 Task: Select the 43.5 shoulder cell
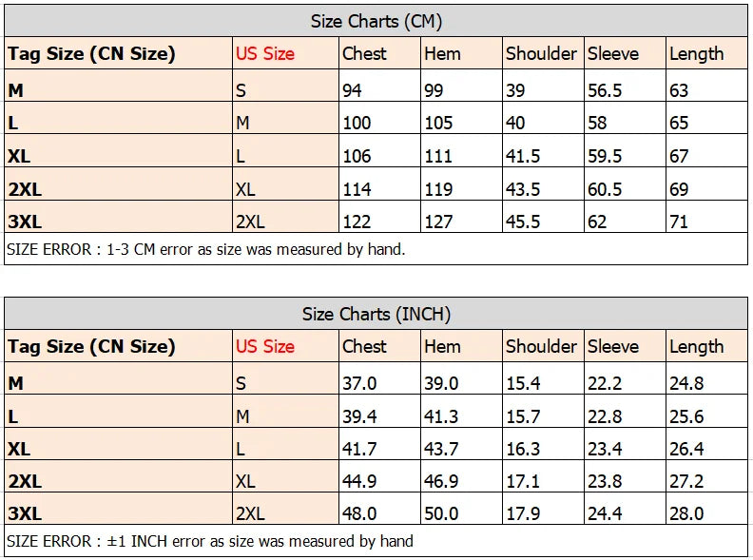click(x=523, y=189)
